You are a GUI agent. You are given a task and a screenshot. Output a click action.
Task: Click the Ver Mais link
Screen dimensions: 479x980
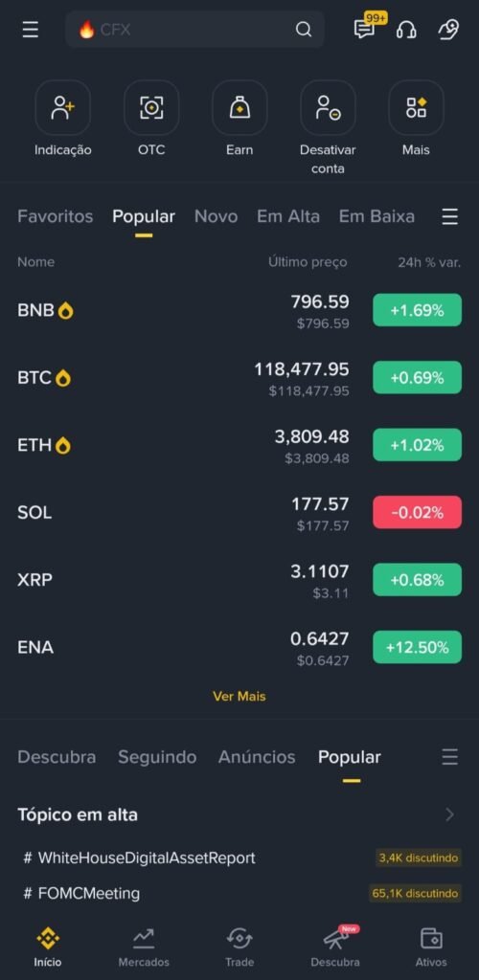tap(239, 697)
